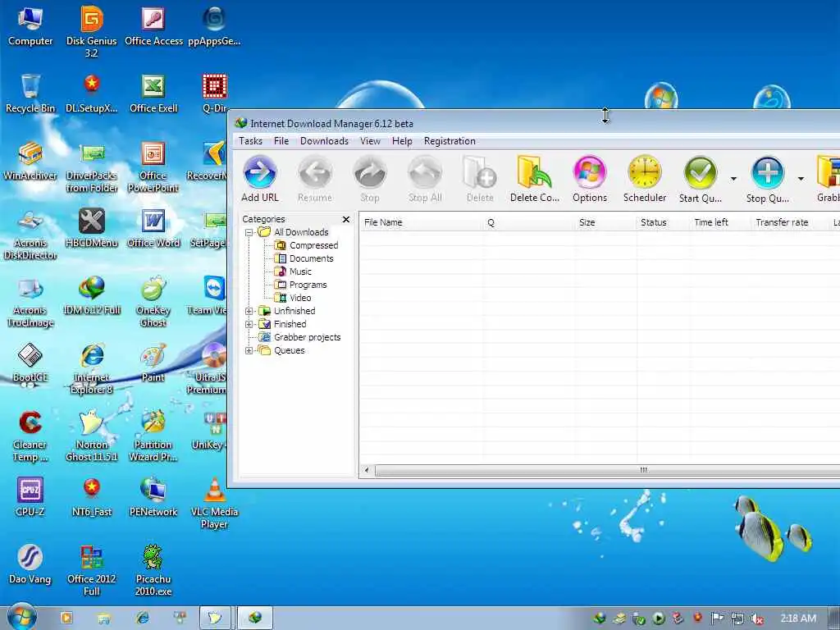
Task: Click the Stop toolbar icon
Action: 370,172
